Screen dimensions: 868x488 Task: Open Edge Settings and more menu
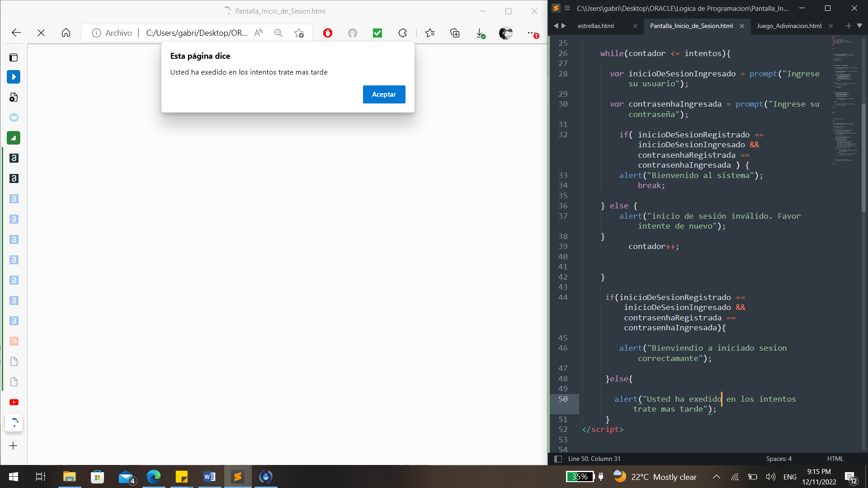coord(533,33)
